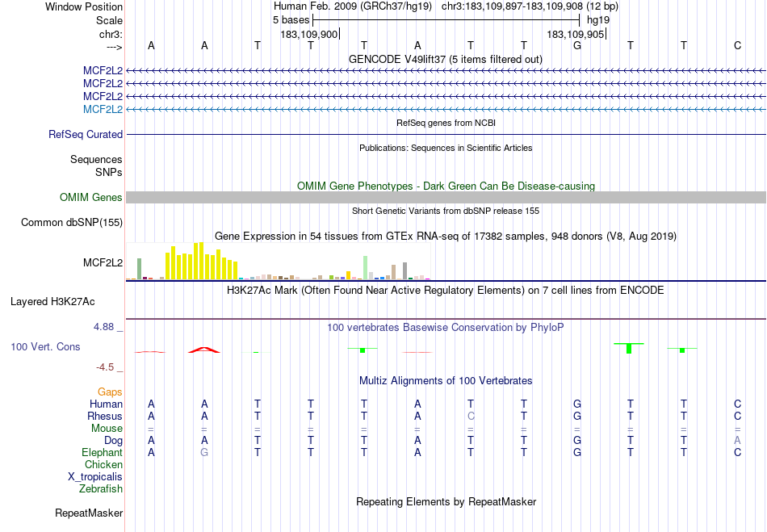Open the RefSeq Curated track label
The height and width of the screenshot is (532, 767).
86,135
